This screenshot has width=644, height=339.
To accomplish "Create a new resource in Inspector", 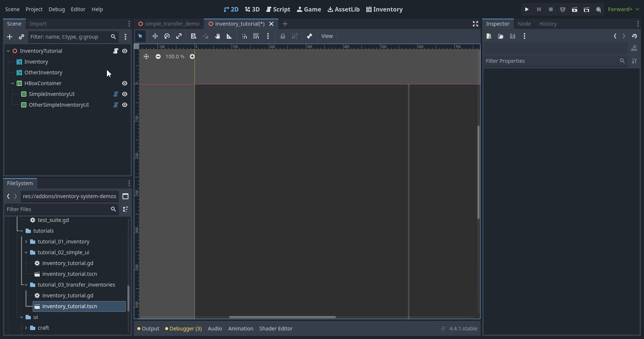I will coord(489,36).
